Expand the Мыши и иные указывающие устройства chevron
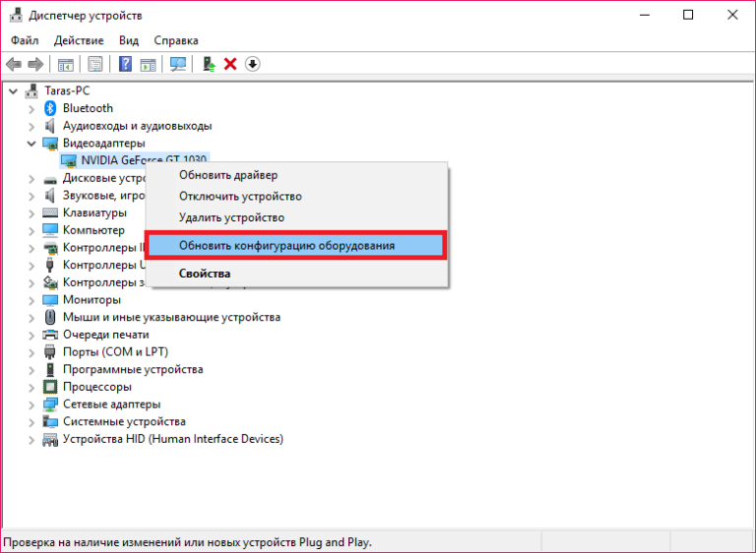Image resolution: width=756 pixels, height=553 pixels. 31,318
